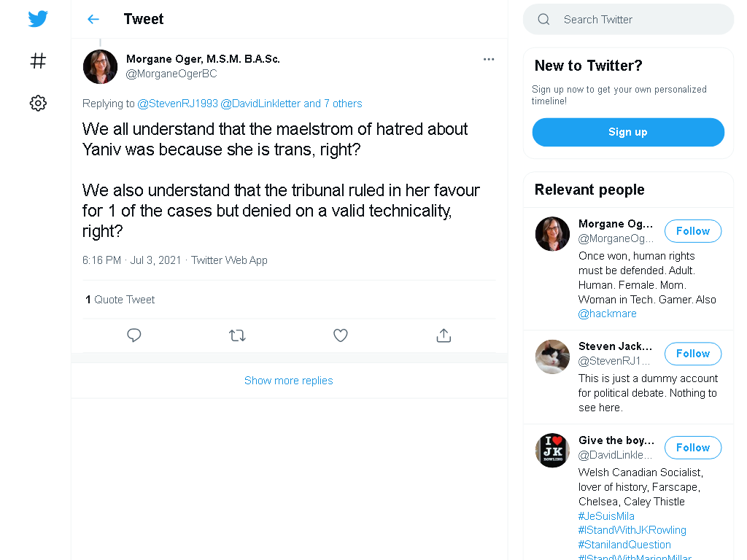Open the 1 Quote Tweet link
Viewport: 747px width, 560px height.
click(x=120, y=300)
